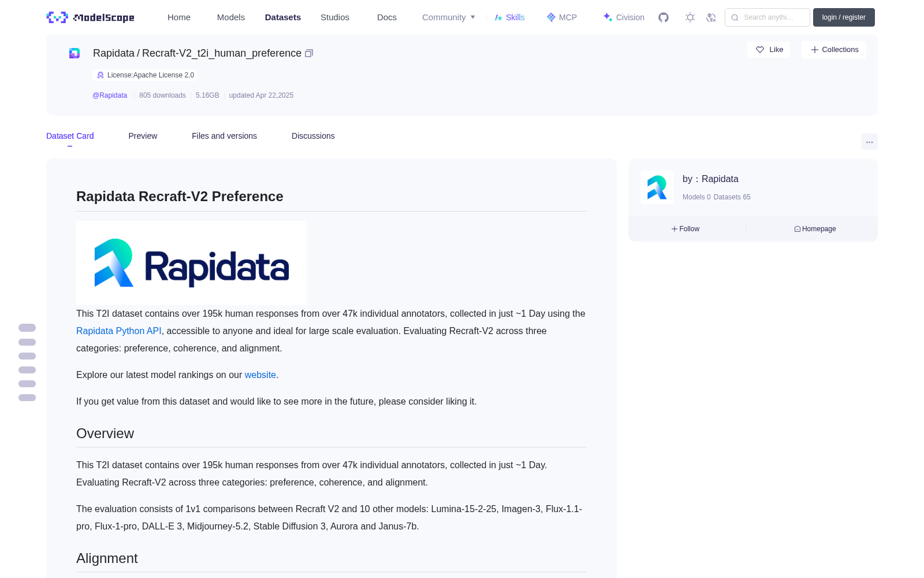Follow the Rapidata Python API link

[119, 331]
